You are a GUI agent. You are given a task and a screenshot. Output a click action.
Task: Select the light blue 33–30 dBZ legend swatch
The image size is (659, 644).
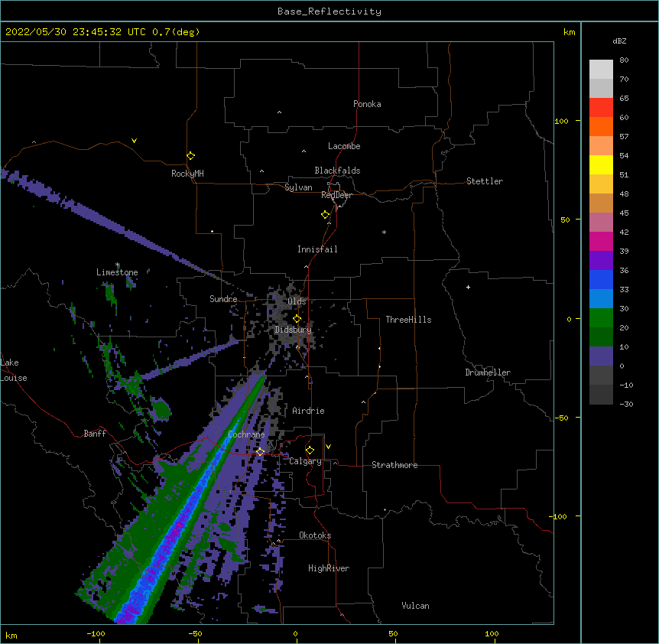[601, 298]
